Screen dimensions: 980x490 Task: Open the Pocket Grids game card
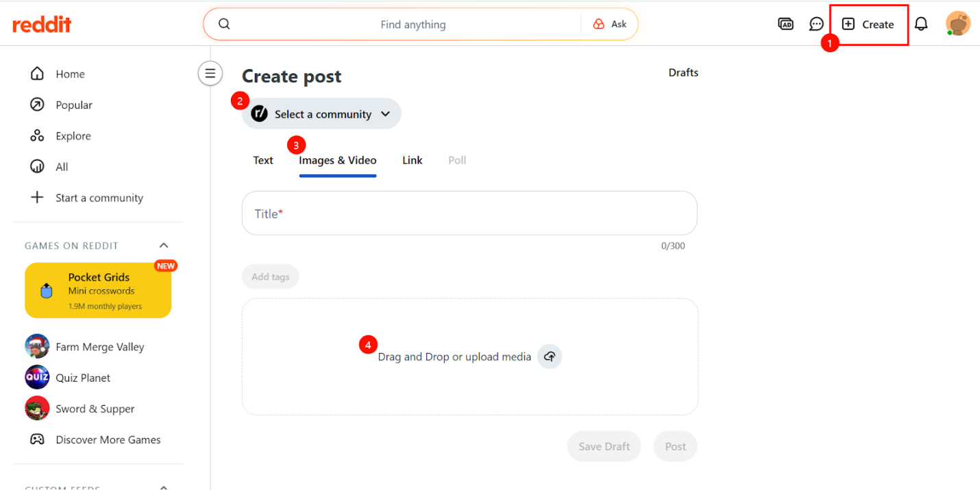click(x=98, y=291)
